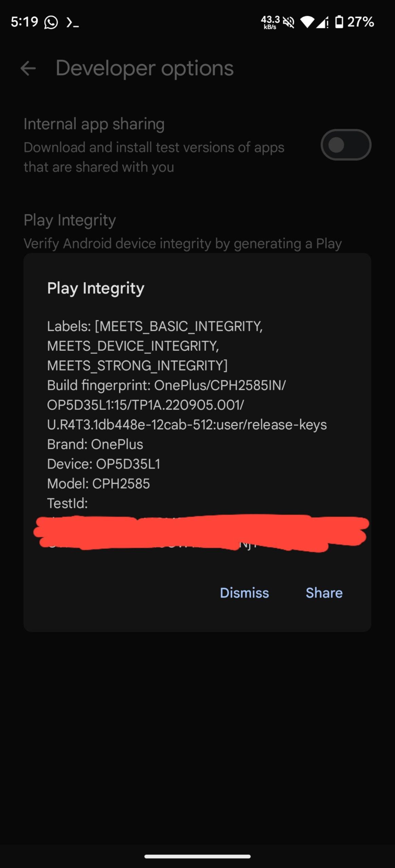The height and width of the screenshot is (868, 395).
Task: Tap the mobile signal strength icon
Action: point(322,22)
